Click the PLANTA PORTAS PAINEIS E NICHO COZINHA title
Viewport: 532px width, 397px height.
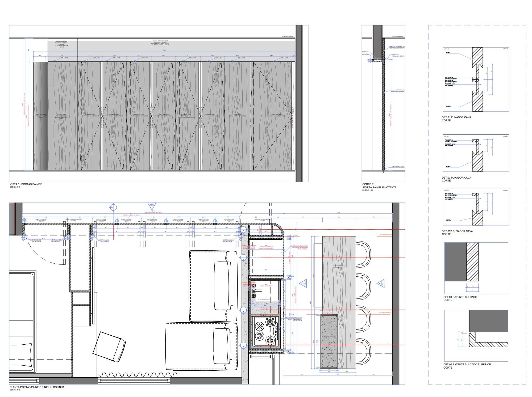(x=37, y=387)
